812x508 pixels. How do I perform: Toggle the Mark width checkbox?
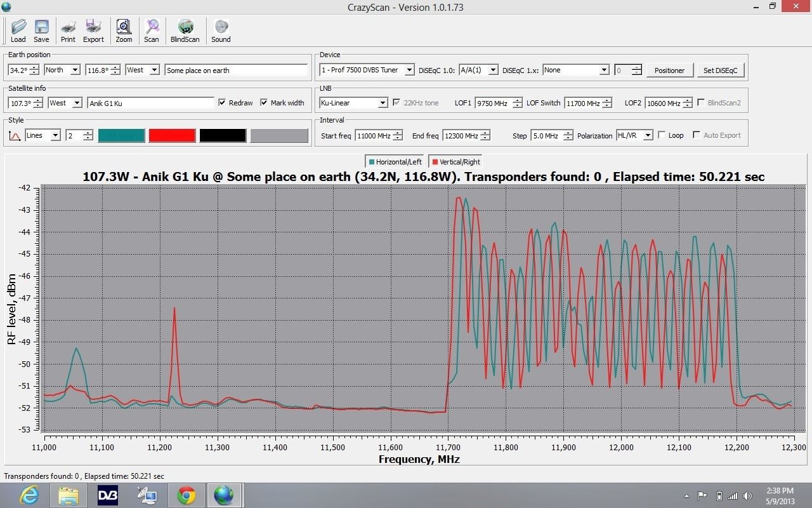265,103
